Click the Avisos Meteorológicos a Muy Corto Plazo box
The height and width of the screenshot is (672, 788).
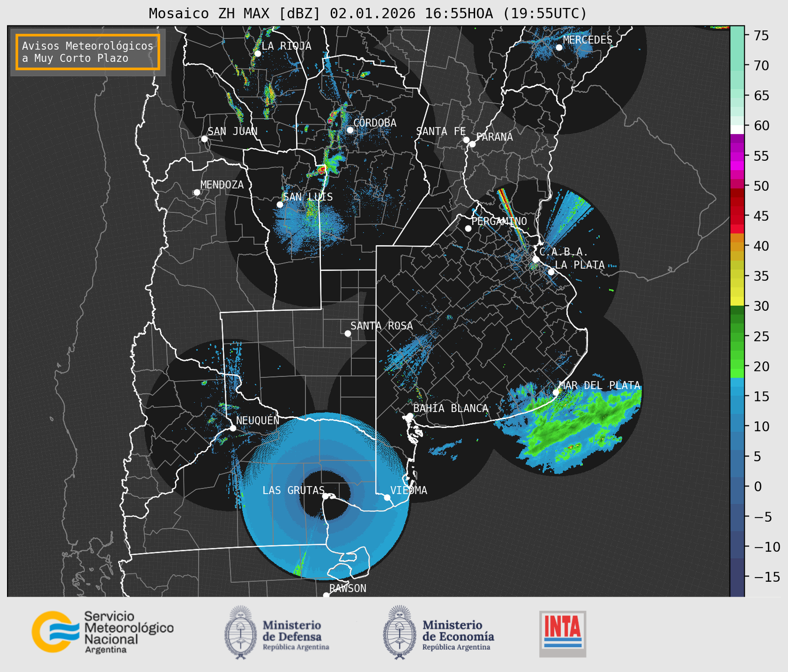coord(88,52)
